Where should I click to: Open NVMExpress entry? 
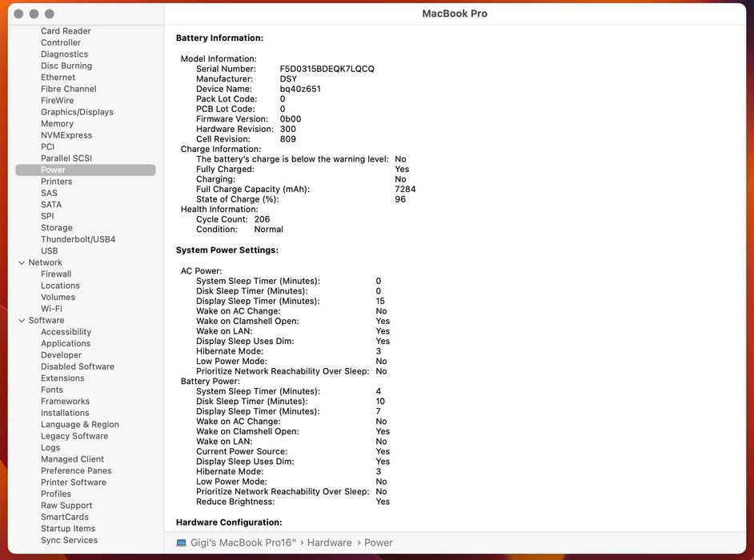(x=66, y=134)
